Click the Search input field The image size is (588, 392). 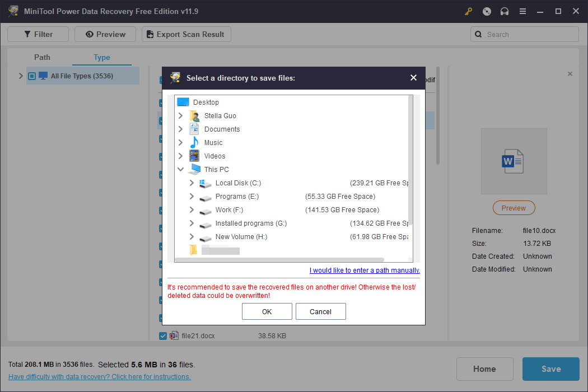tap(525, 34)
